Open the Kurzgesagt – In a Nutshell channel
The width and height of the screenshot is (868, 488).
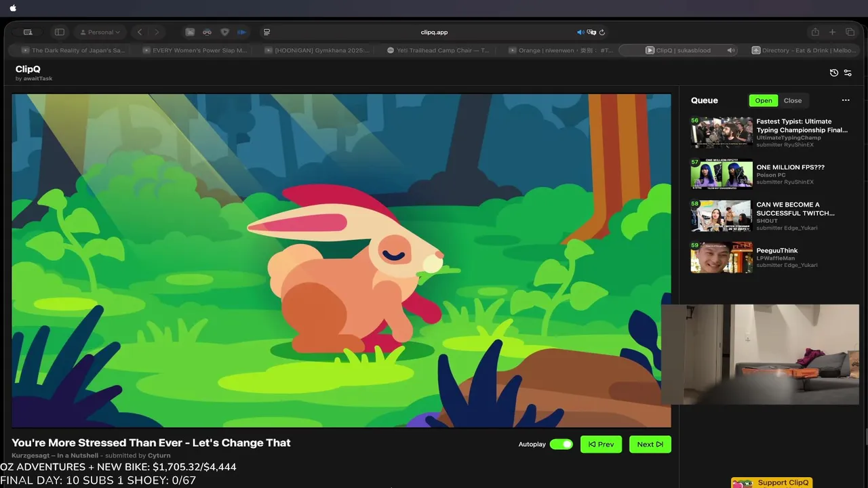(55, 455)
